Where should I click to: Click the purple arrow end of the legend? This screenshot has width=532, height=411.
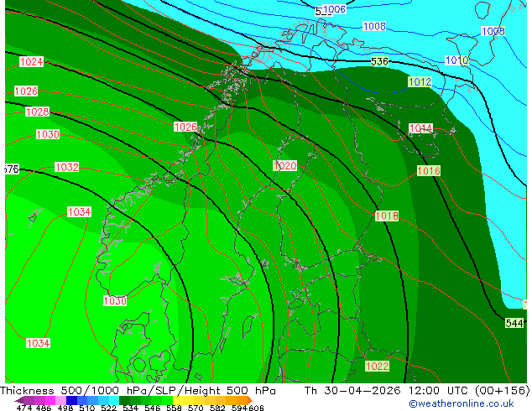tap(18, 400)
